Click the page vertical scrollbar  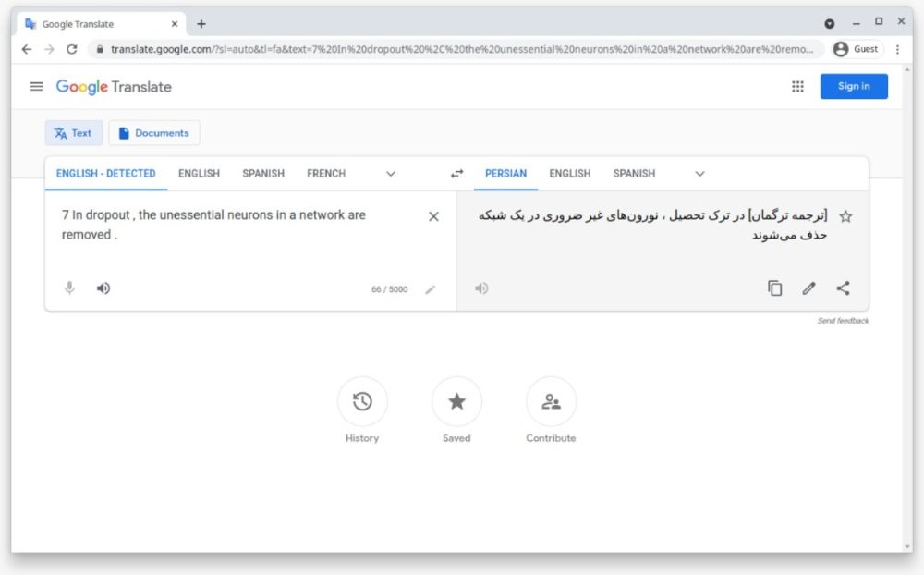(907, 307)
